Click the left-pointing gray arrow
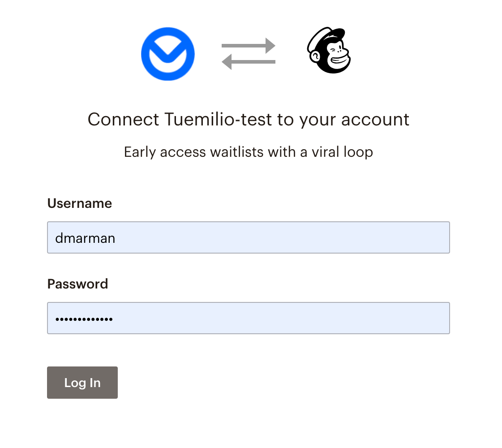This screenshot has height=448, width=502. point(249,62)
